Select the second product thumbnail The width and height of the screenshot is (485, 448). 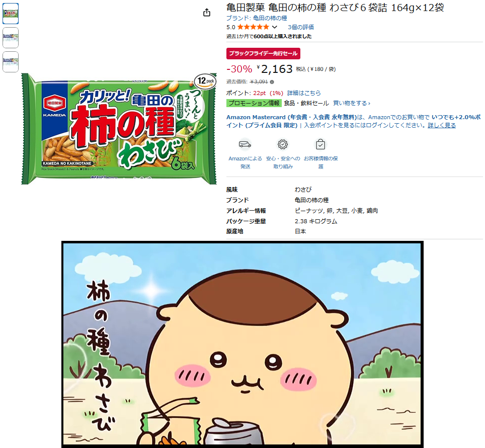coord(11,38)
